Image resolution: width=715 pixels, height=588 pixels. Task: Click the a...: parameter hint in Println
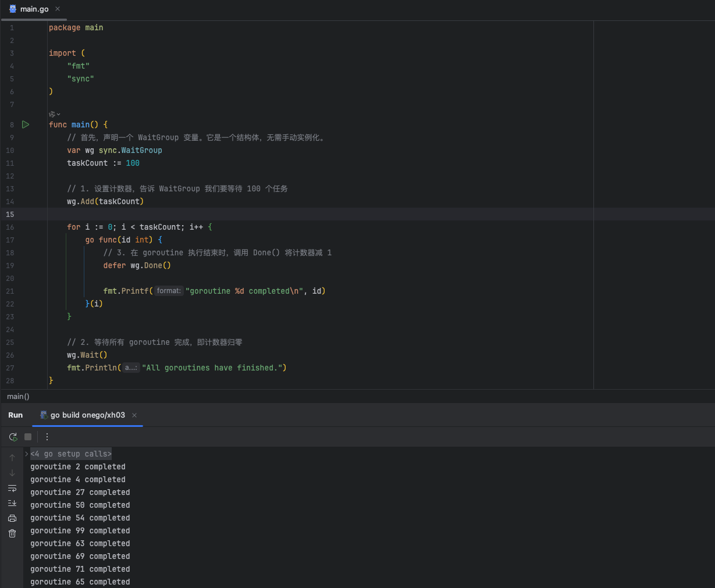point(131,368)
